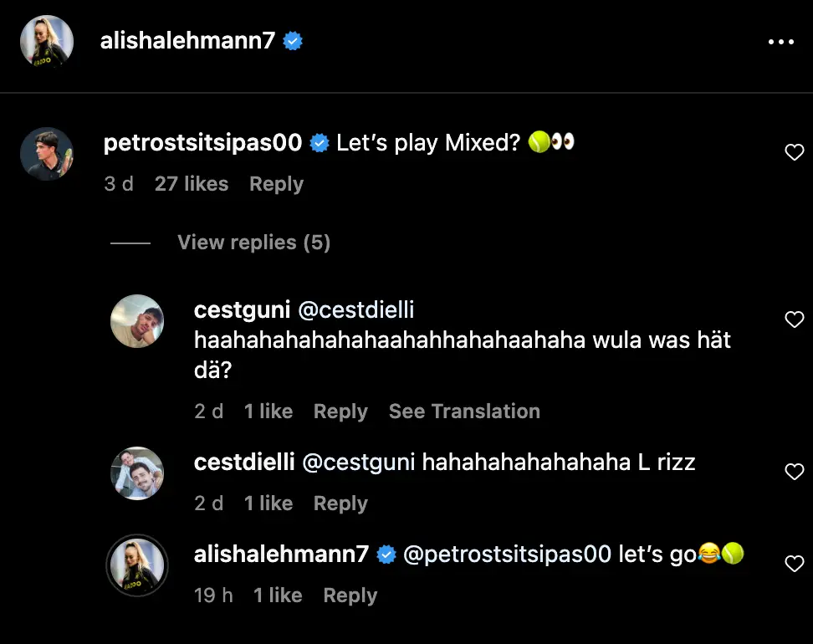This screenshot has height=644, width=813.
Task: Reply to cestdielli's comment
Action: pyautogui.click(x=340, y=503)
